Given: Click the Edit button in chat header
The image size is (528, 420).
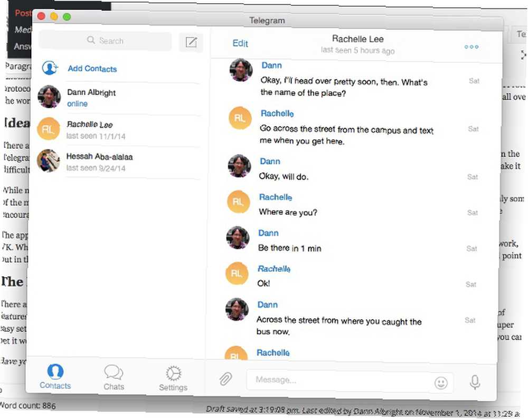Looking at the screenshot, I should coord(240,43).
